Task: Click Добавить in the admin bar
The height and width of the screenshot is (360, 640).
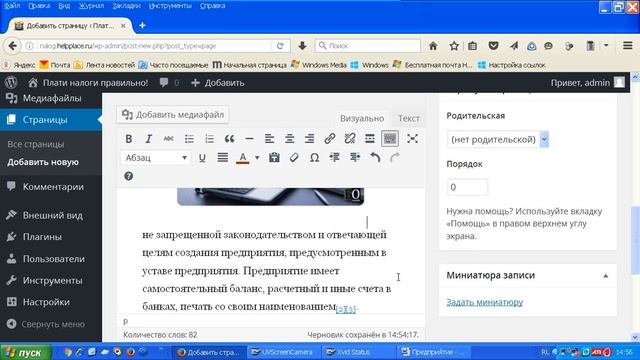Action: coord(218,83)
